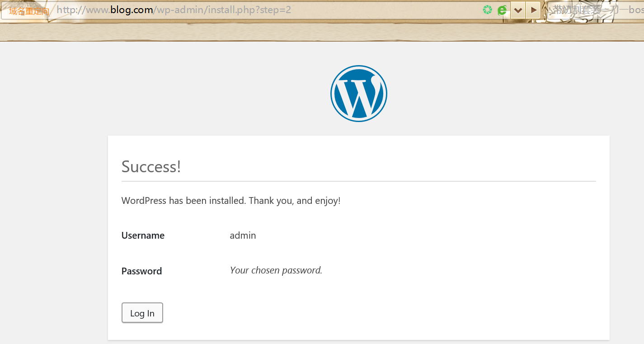Image resolution: width=644 pixels, height=344 pixels.
Task: Click the divider line under Success heading
Action: 358,181
